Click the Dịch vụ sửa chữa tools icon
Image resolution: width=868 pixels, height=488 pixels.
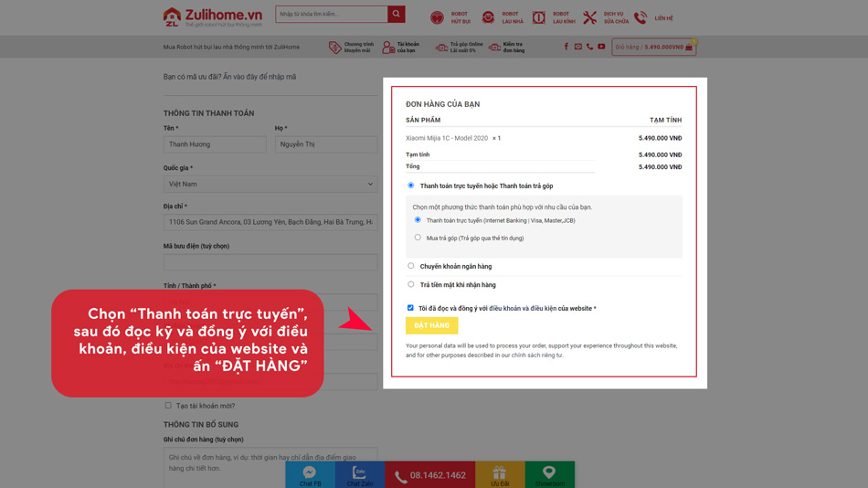pos(590,17)
